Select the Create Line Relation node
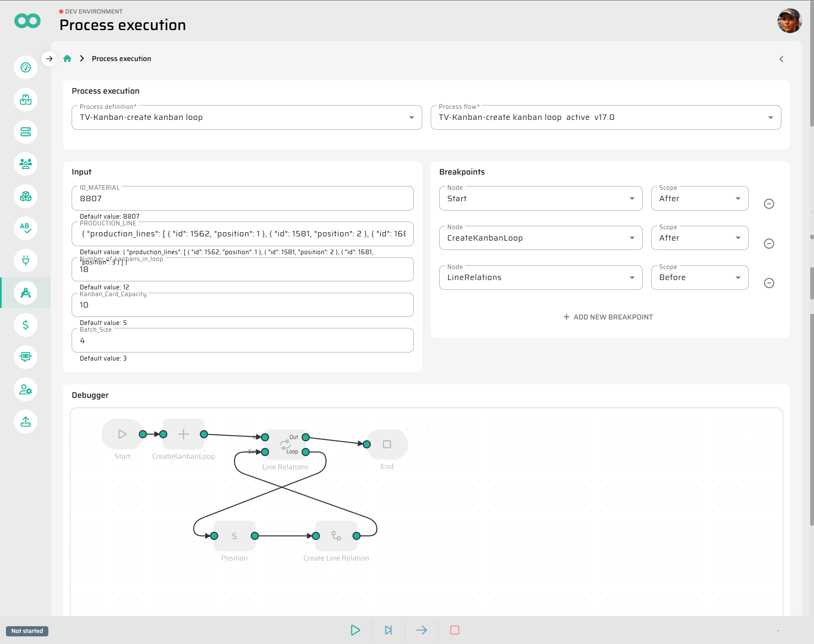814x644 pixels. pos(336,536)
